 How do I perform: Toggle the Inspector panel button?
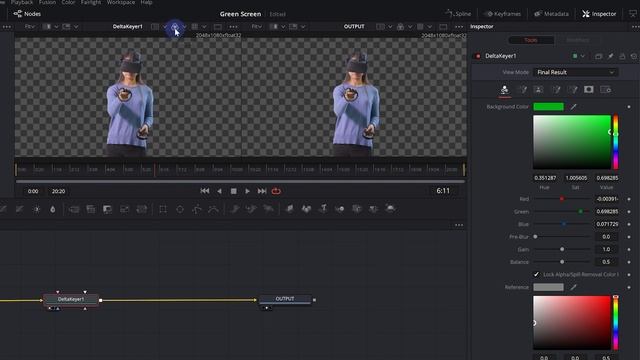599,14
